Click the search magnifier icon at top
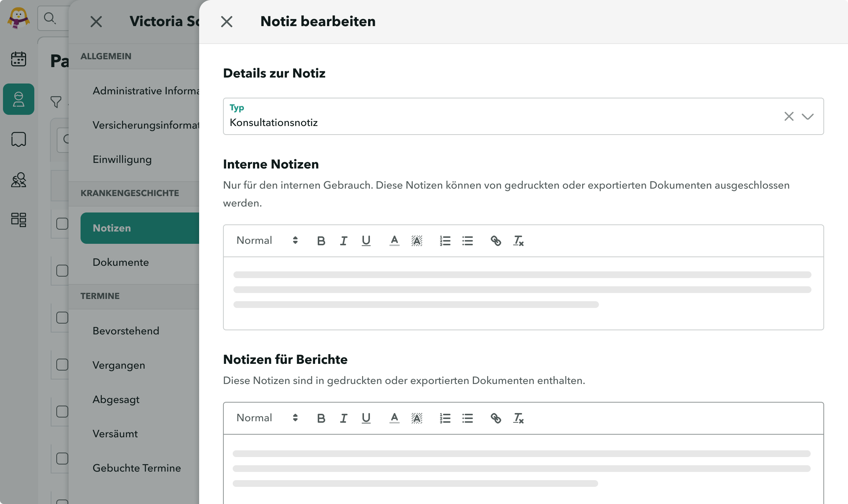 pos(49,18)
